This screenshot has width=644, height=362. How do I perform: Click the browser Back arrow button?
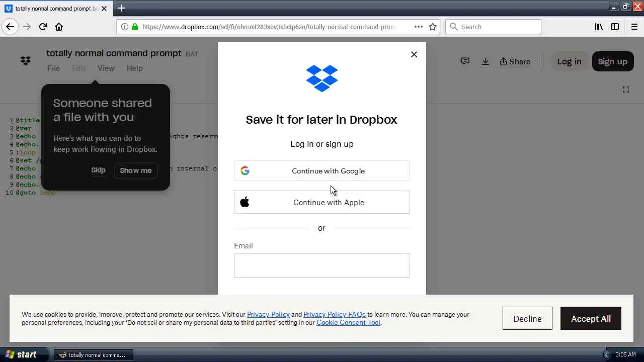[x=10, y=27]
